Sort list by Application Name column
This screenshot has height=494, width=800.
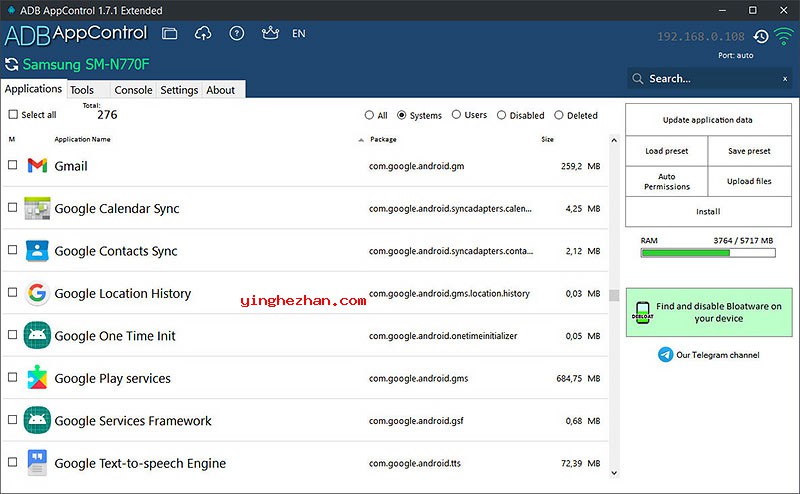coord(82,139)
